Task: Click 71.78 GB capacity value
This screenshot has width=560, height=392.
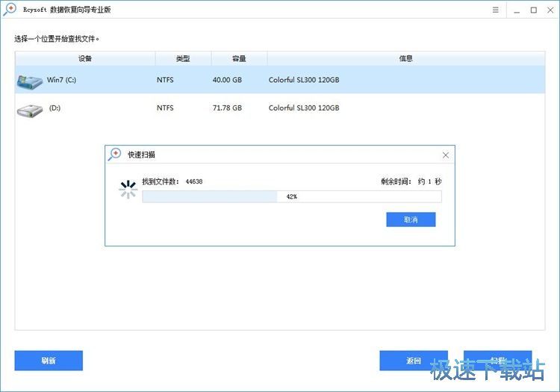Action: (x=227, y=108)
